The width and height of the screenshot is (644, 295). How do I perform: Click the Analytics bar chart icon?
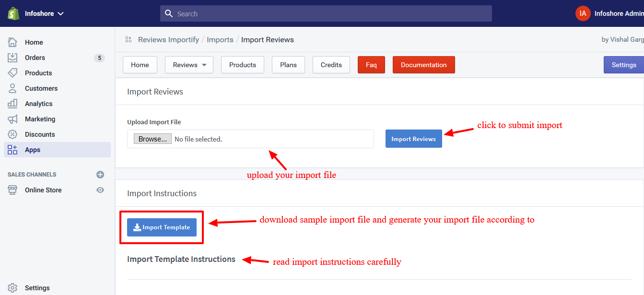[12, 104]
